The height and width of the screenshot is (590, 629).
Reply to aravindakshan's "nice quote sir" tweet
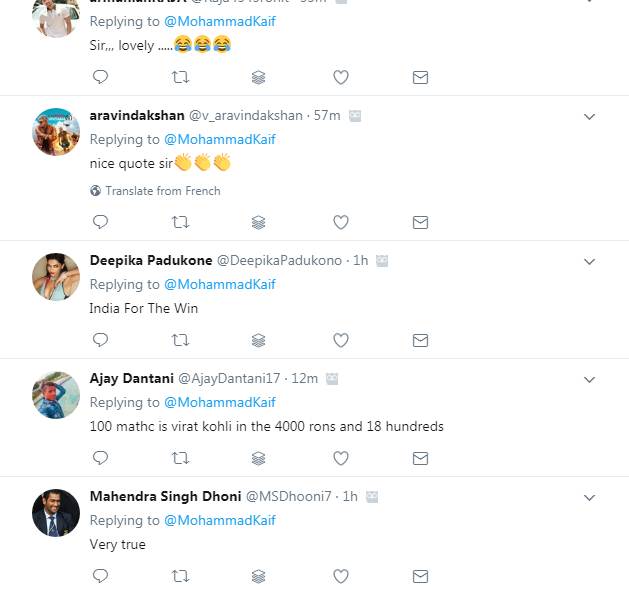(x=100, y=222)
